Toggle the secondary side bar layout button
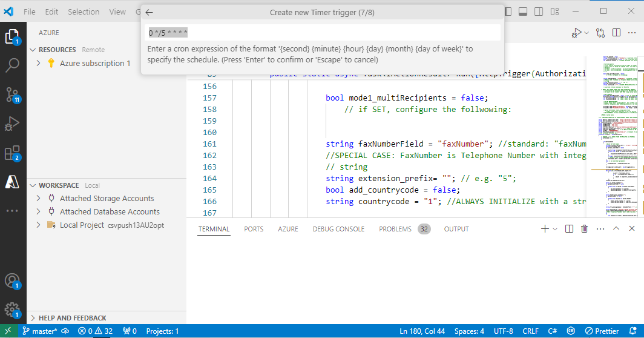The width and height of the screenshot is (644, 338). 539,12
